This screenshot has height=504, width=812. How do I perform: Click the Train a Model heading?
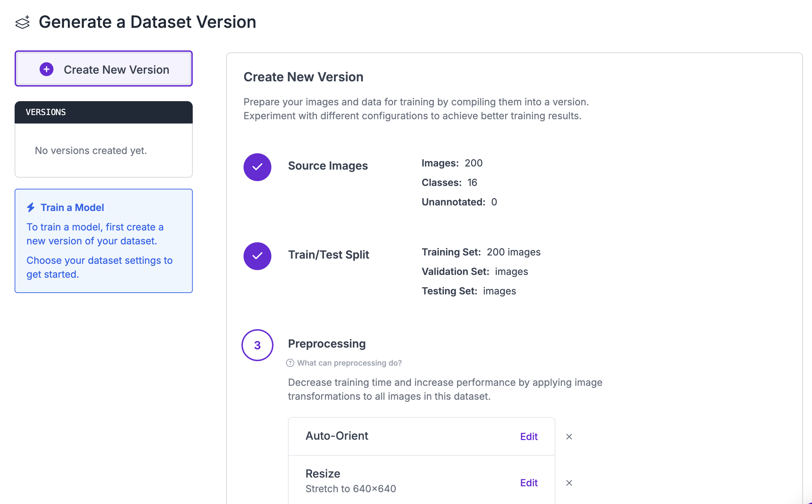point(72,208)
